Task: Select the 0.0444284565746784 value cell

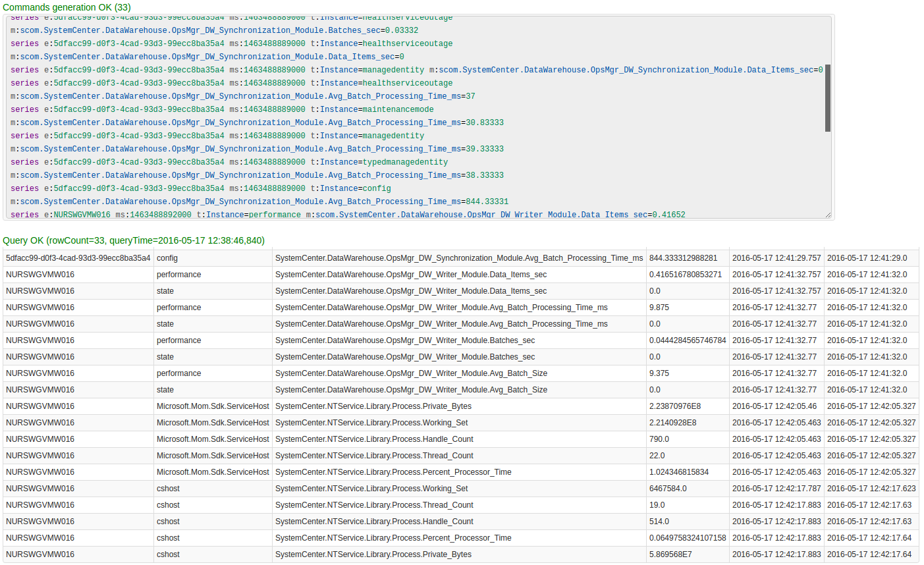Action: point(687,340)
